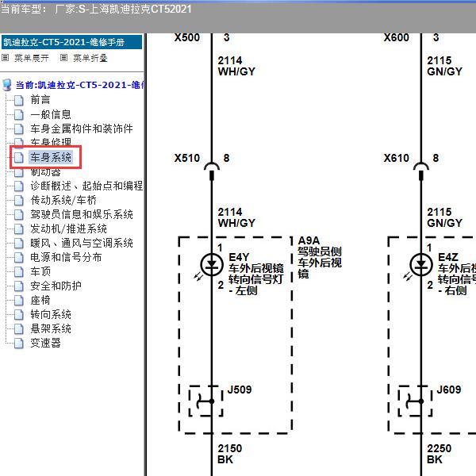
Task: Click the A9A 驾驶员侧车外后视镜 label
Action: point(320,257)
